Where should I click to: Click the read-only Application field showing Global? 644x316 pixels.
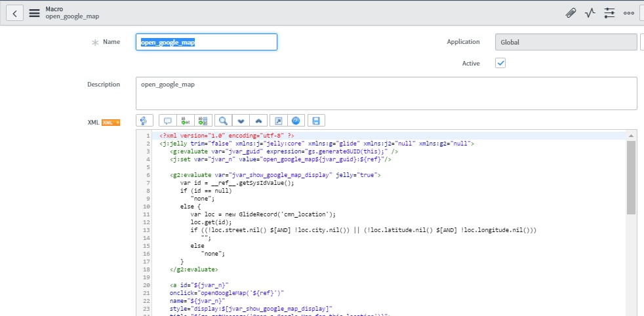tap(566, 42)
